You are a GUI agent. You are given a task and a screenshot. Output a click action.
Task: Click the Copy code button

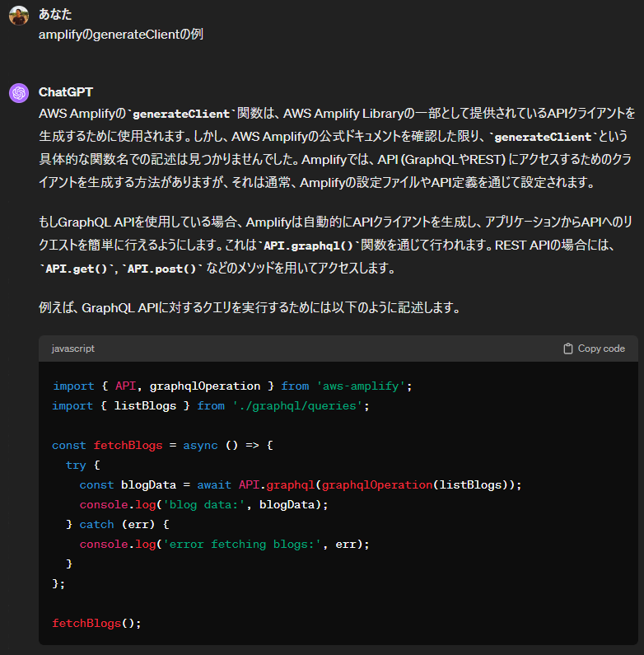[594, 349]
